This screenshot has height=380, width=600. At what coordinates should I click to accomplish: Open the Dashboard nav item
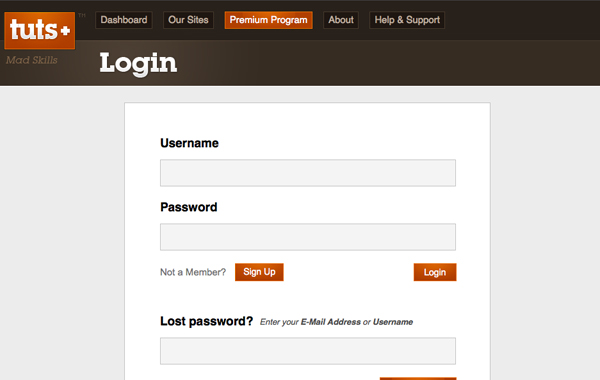pos(124,20)
